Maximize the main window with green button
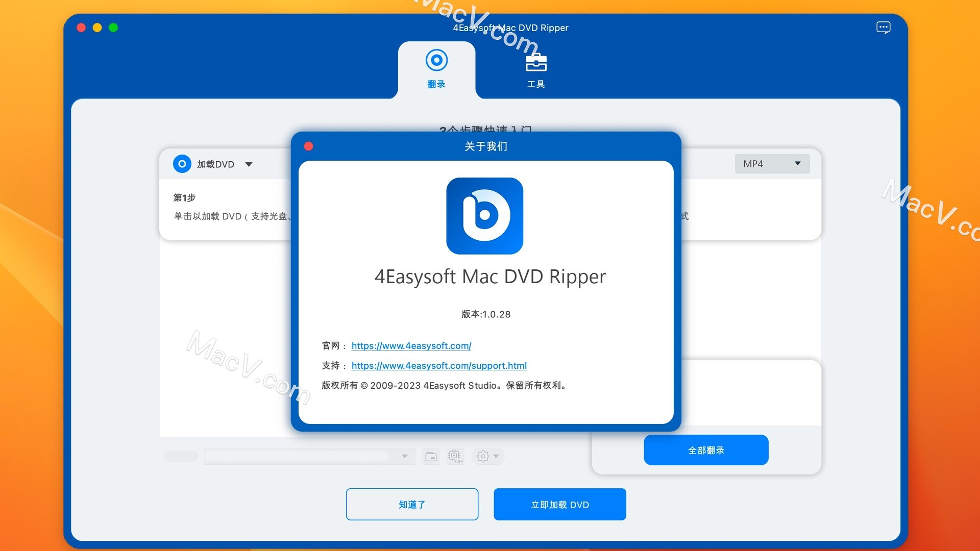 pyautogui.click(x=113, y=28)
